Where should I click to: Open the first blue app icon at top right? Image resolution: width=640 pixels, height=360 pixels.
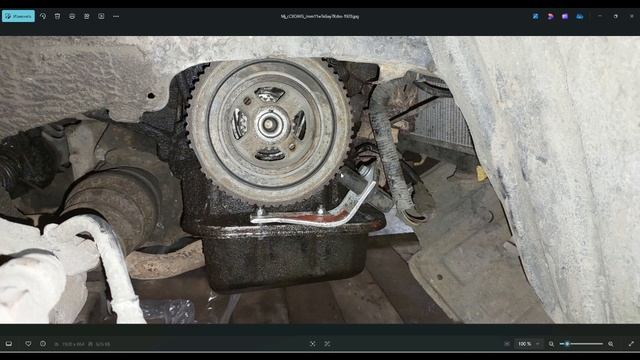[x=536, y=16]
